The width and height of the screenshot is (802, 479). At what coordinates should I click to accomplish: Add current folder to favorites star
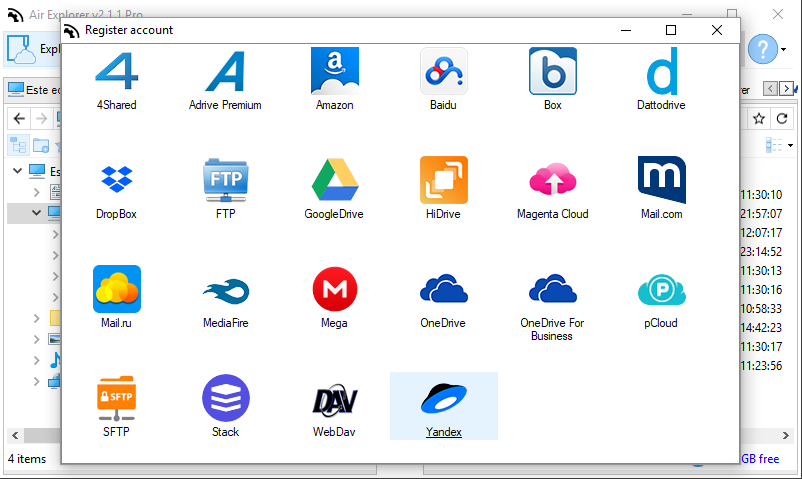tap(759, 119)
